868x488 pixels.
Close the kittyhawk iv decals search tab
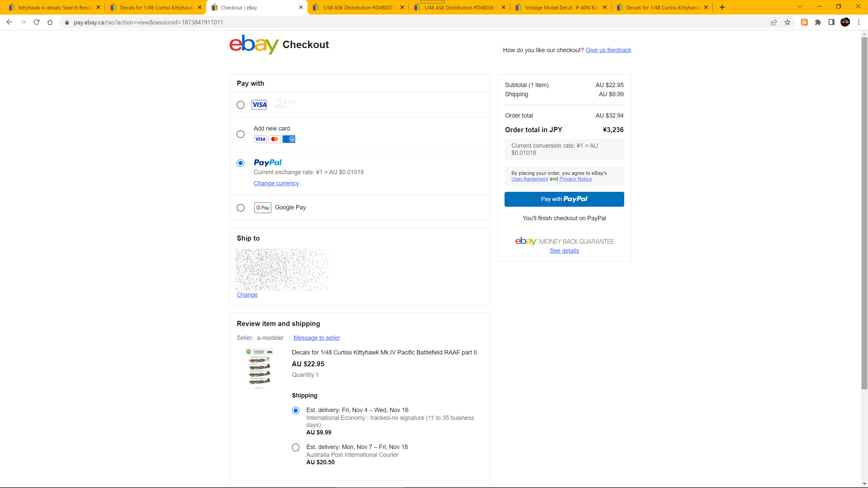[x=98, y=7]
